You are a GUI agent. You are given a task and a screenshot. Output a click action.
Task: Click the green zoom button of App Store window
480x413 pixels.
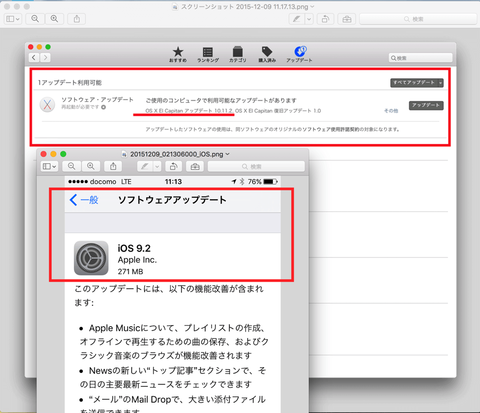tap(48, 47)
